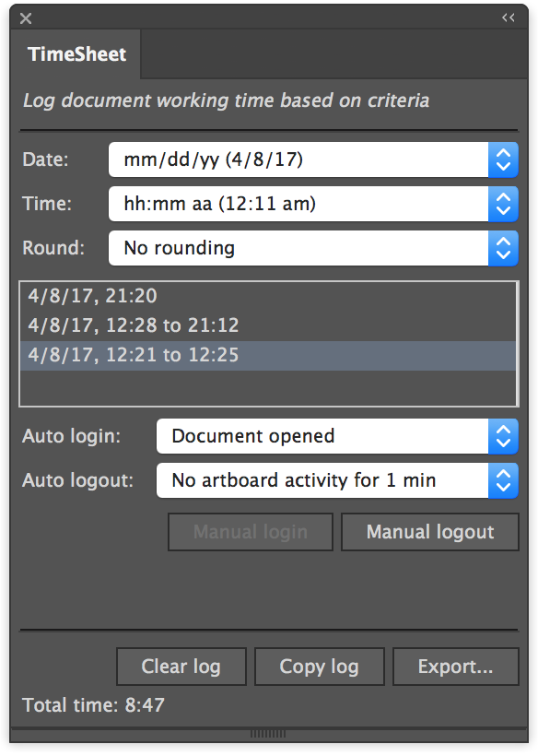The image size is (538, 756).
Task: Close the TimeSheet panel with the X icon
Action: pyautogui.click(x=26, y=18)
